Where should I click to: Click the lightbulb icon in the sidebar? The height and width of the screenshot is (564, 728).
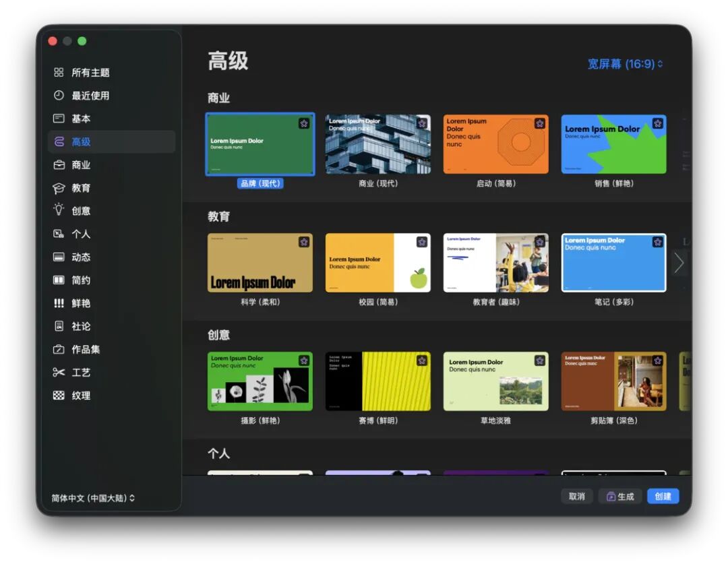(x=59, y=210)
